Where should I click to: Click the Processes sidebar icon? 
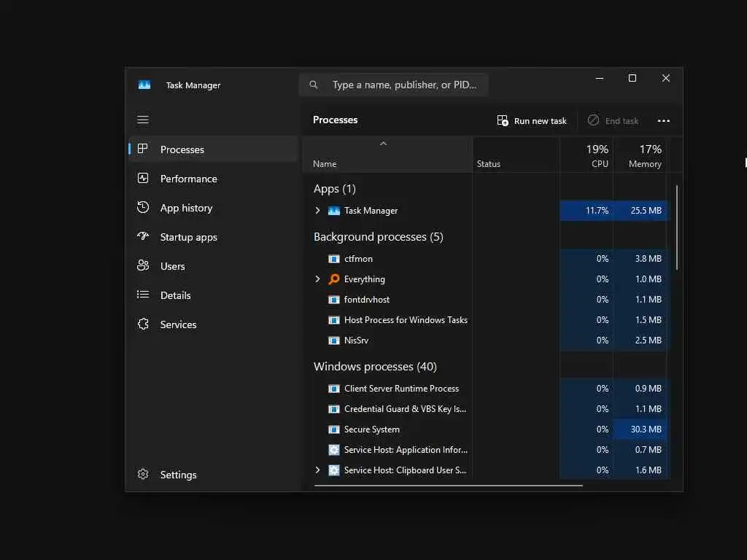pyautogui.click(x=142, y=149)
